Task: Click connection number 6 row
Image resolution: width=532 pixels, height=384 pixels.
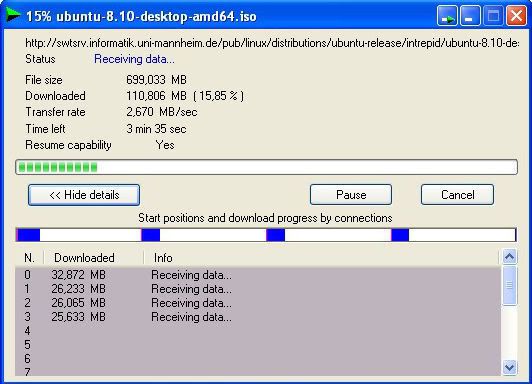Action: coord(258,359)
